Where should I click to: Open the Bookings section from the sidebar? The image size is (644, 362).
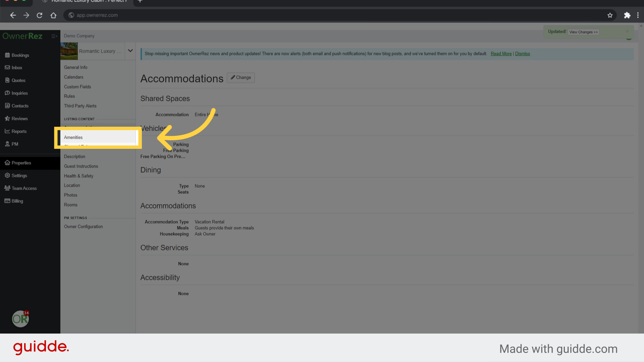click(x=20, y=55)
